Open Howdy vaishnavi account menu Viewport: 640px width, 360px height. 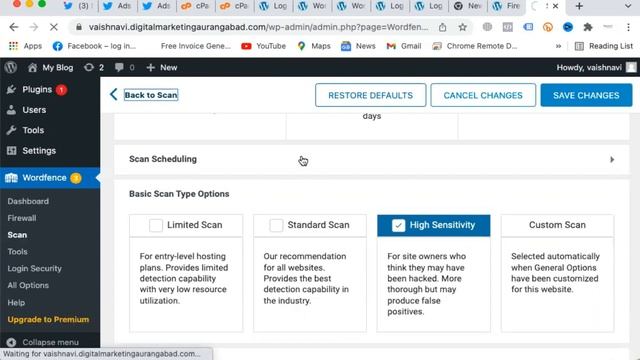(x=596, y=67)
